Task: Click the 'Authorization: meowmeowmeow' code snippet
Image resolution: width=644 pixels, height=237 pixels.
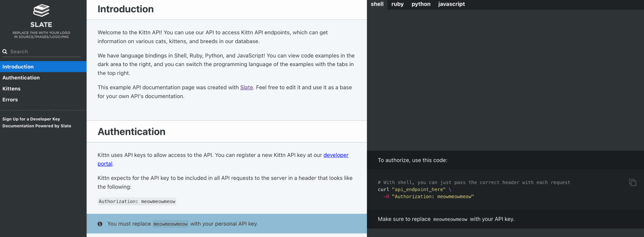Action: (137, 202)
